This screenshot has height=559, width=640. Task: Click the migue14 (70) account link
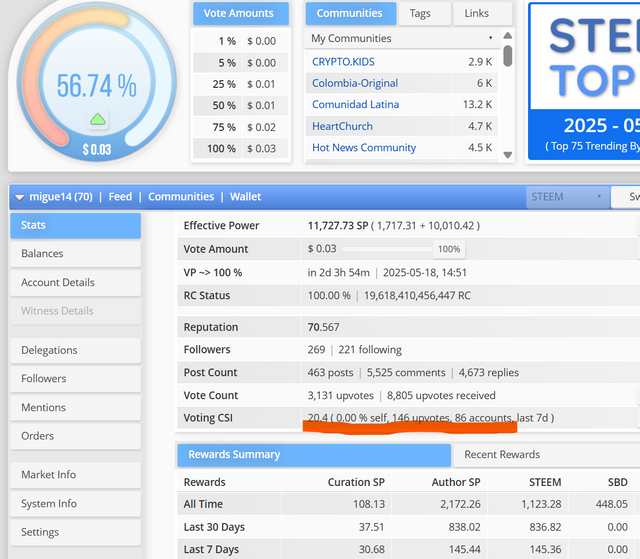tap(61, 197)
